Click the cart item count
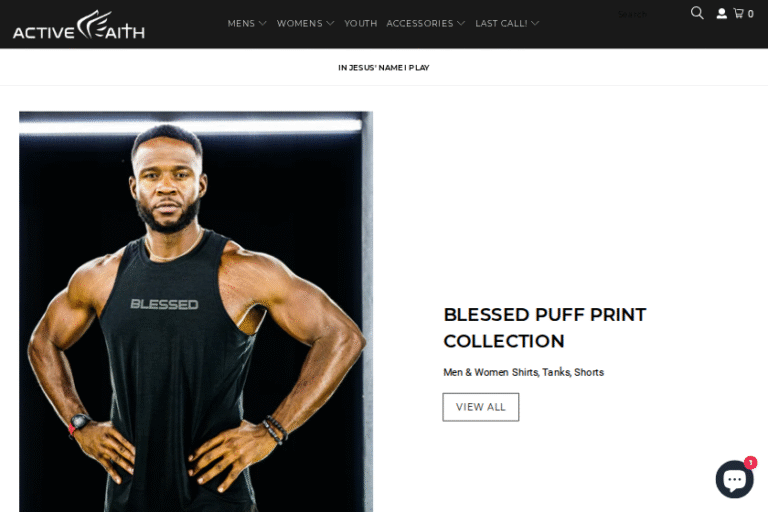Screen dimensions: 768x512 [750, 14]
